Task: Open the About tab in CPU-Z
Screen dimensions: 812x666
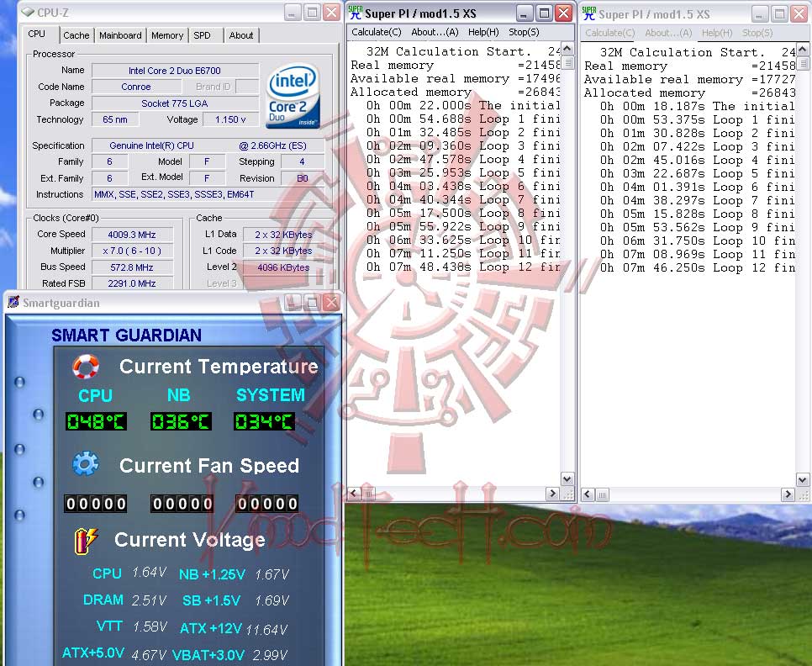Action: click(240, 35)
